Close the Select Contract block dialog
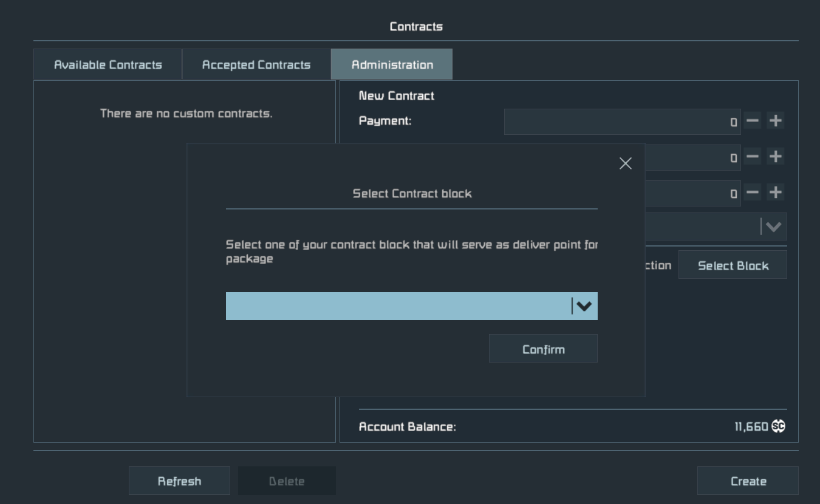The image size is (820, 504). 625,163
